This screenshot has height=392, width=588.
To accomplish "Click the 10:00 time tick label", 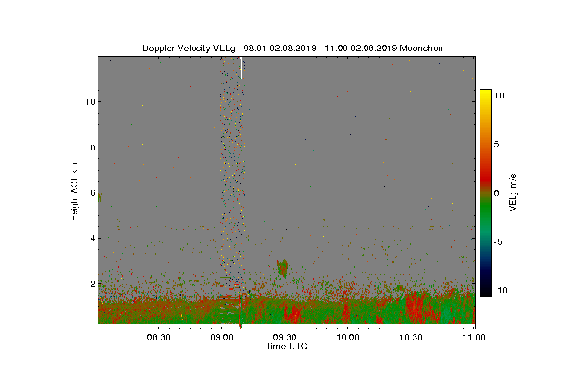I will pyautogui.click(x=348, y=337).
